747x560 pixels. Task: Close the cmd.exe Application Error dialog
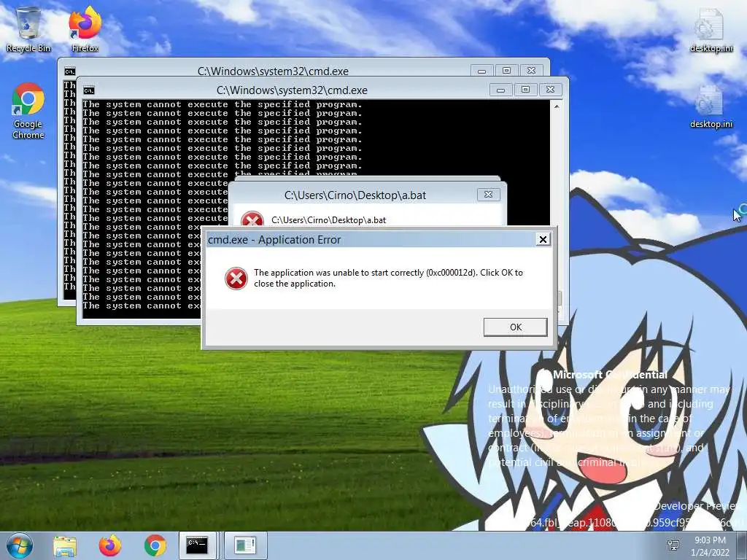tap(543, 239)
